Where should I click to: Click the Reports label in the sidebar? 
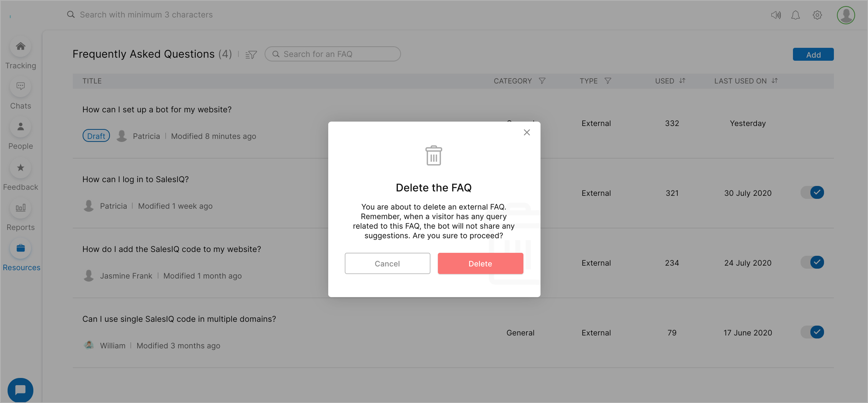(x=20, y=227)
